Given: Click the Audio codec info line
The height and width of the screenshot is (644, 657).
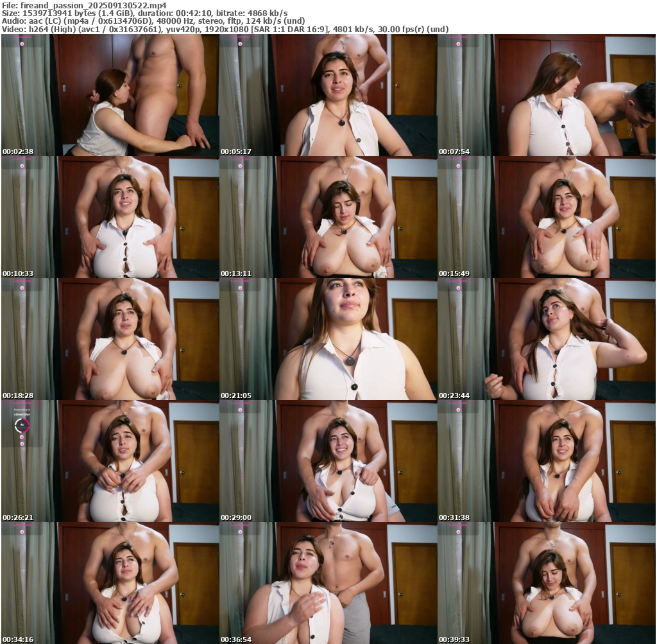Looking at the screenshot, I should (153, 21).
